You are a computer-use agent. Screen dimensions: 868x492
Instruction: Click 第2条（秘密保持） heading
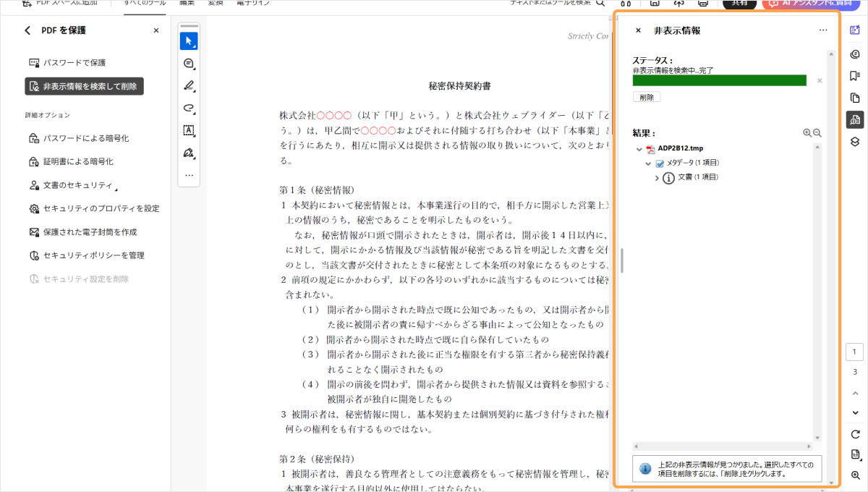(317, 459)
